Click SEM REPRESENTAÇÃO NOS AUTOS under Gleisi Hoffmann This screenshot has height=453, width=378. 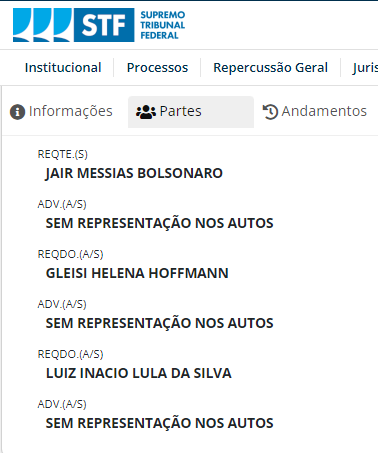pyautogui.click(x=159, y=323)
